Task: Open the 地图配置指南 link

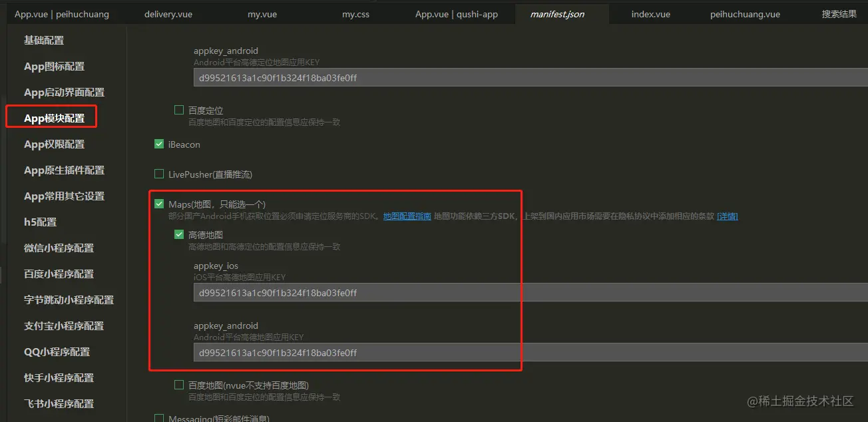Action: pos(407,216)
